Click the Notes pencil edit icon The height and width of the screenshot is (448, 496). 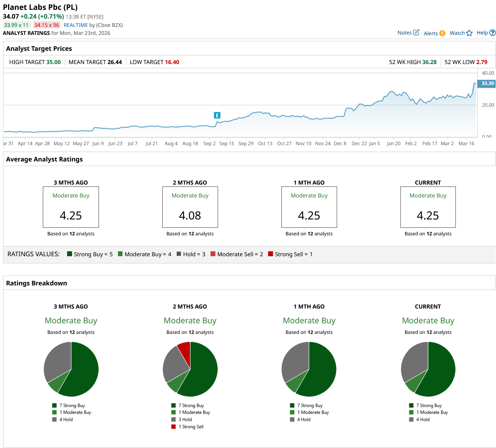pyautogui.click(x=416, y=33)
